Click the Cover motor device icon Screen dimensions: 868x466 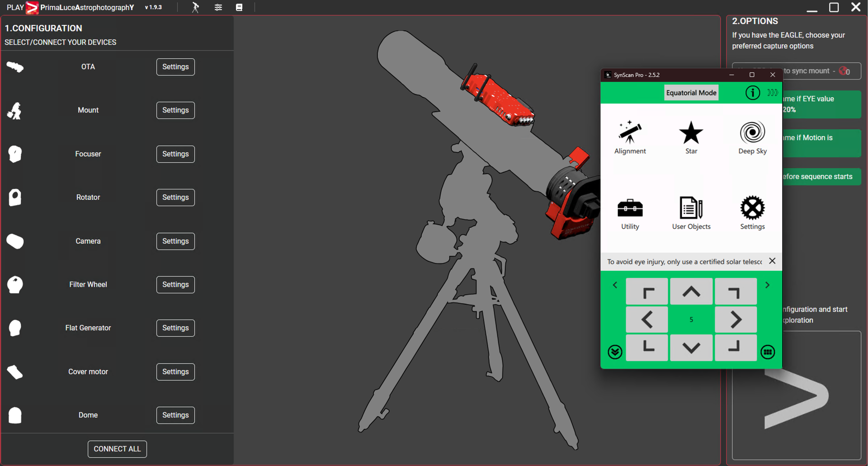click(15, 372)
